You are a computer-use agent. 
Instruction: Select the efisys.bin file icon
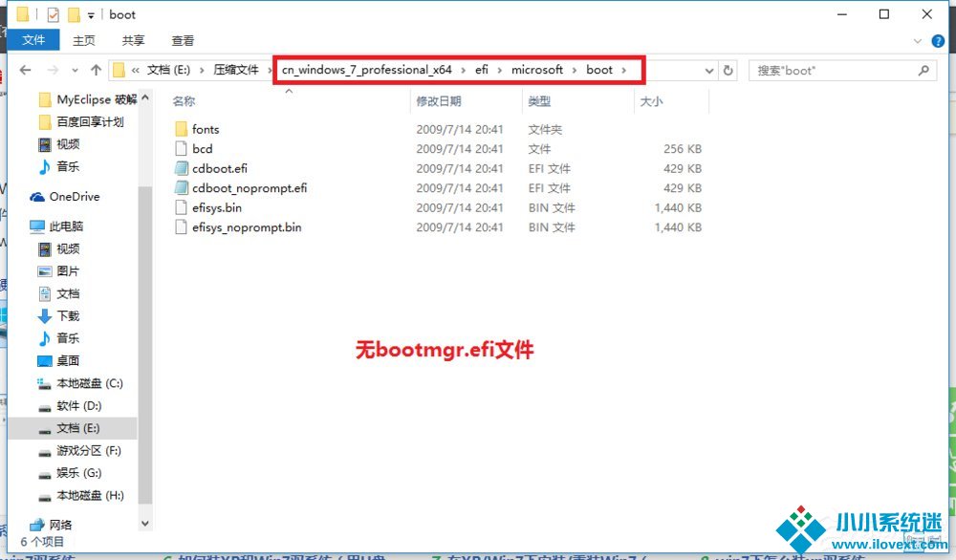point(181,207)
